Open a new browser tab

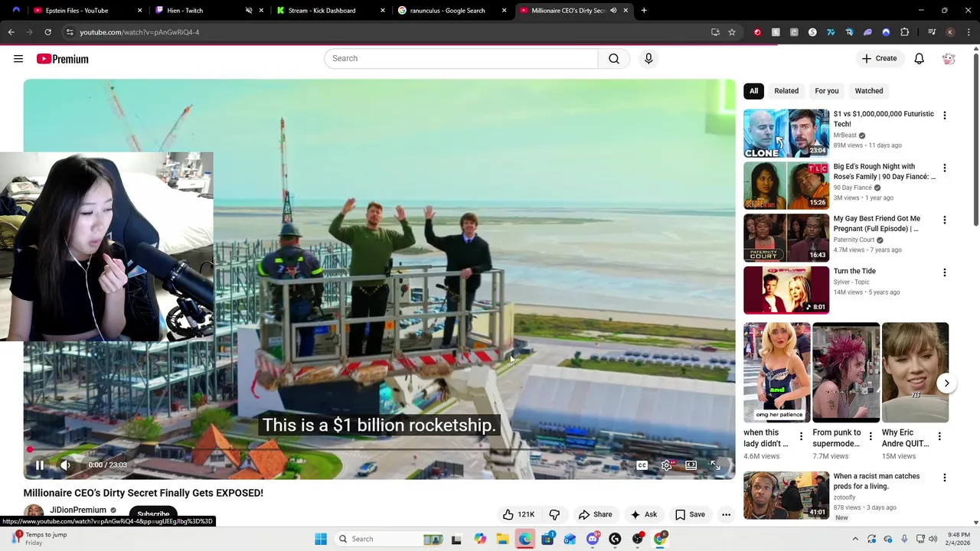(x=644, y=11)
